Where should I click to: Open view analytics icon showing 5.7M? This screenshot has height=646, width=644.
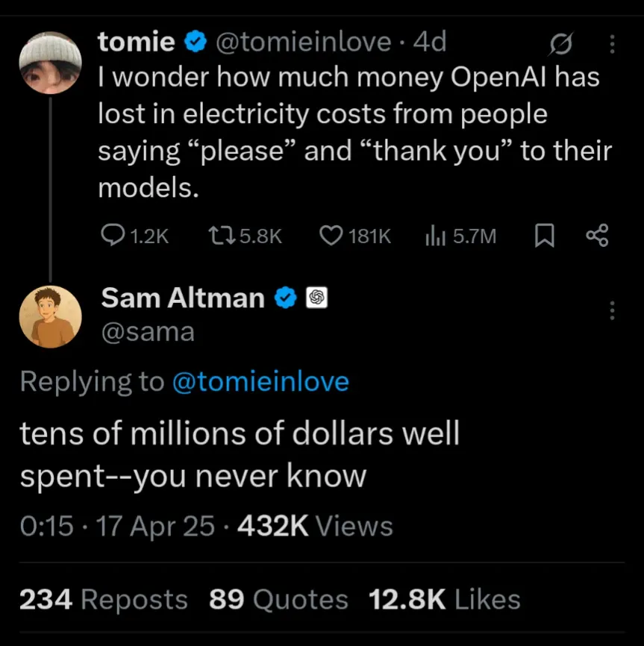point(435,236)
